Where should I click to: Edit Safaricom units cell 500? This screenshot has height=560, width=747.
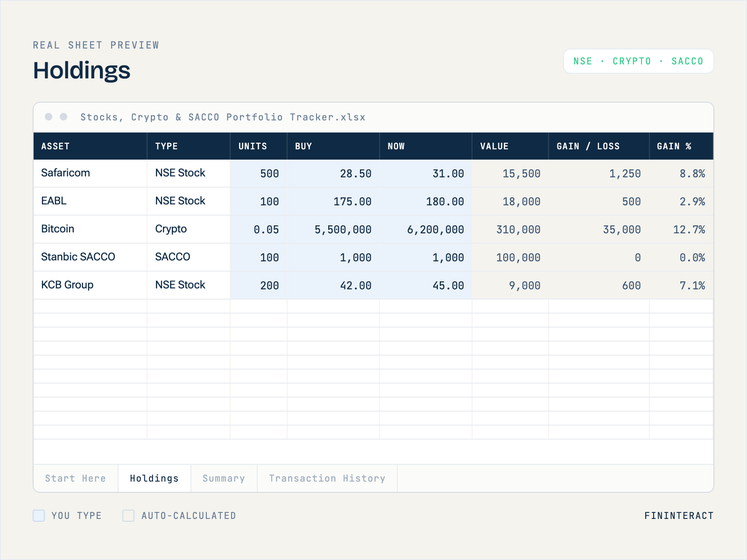pos(259,173)
